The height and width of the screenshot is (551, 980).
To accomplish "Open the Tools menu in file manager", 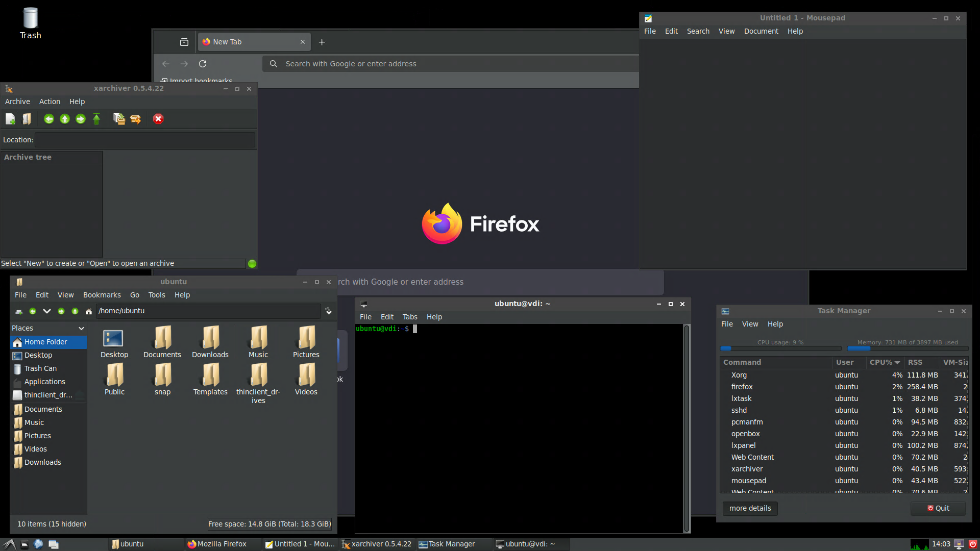I will (157, 295).
